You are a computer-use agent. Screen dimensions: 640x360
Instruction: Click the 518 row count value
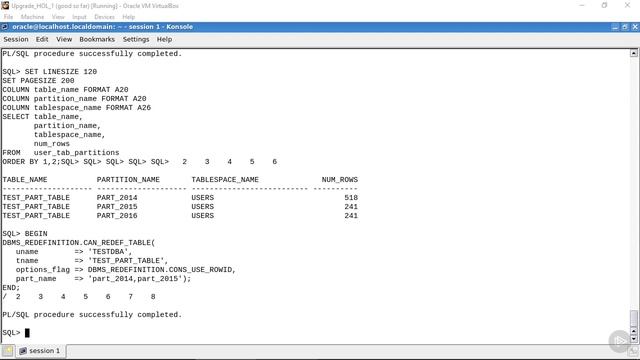[x=351, y=198]
